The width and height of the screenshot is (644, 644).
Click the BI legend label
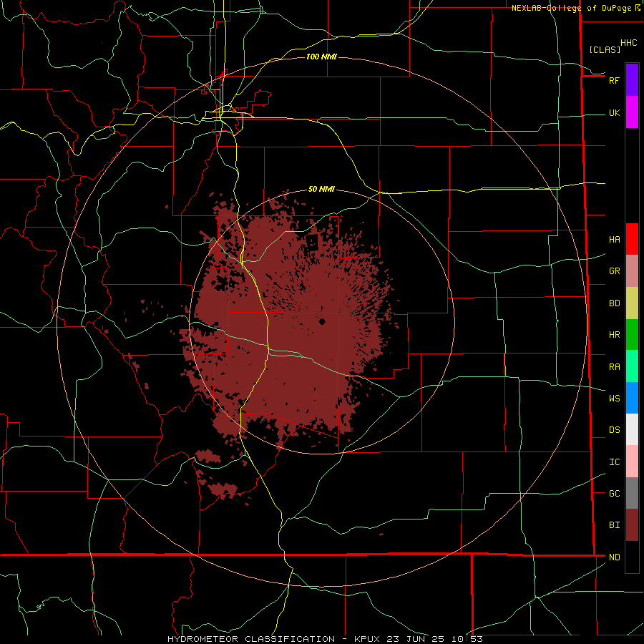614,525
